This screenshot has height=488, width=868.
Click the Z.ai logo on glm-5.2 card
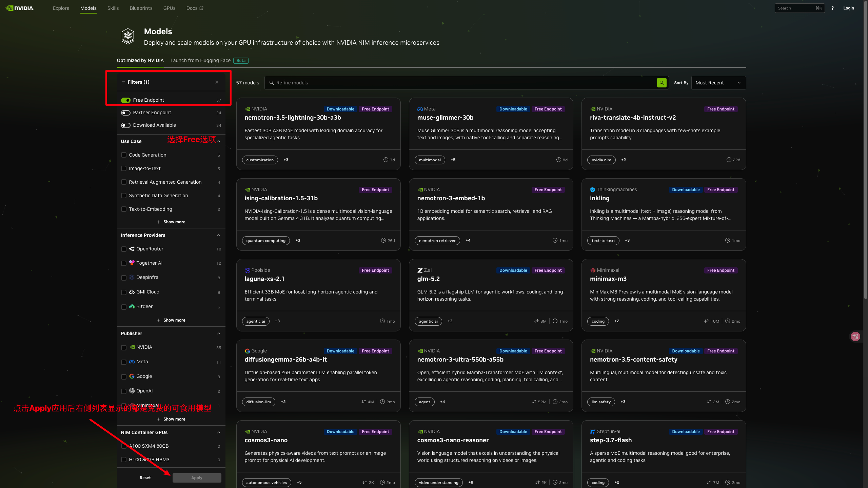point(420,270)
